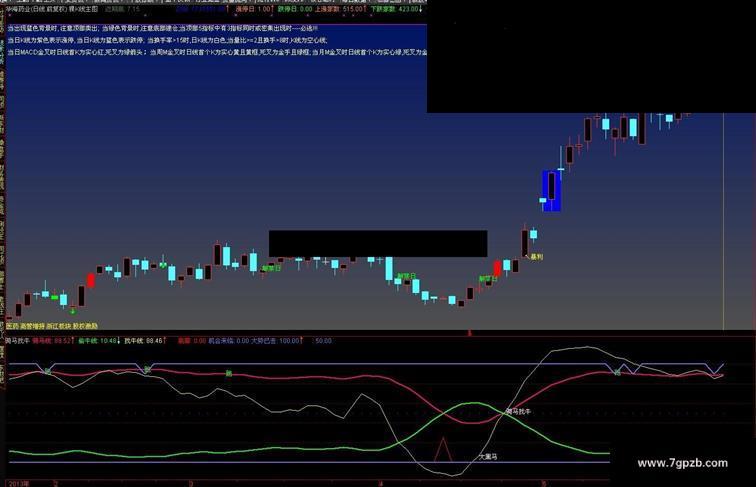
Task: Select the 浙江板块 tag
Action: click(59, 326)
